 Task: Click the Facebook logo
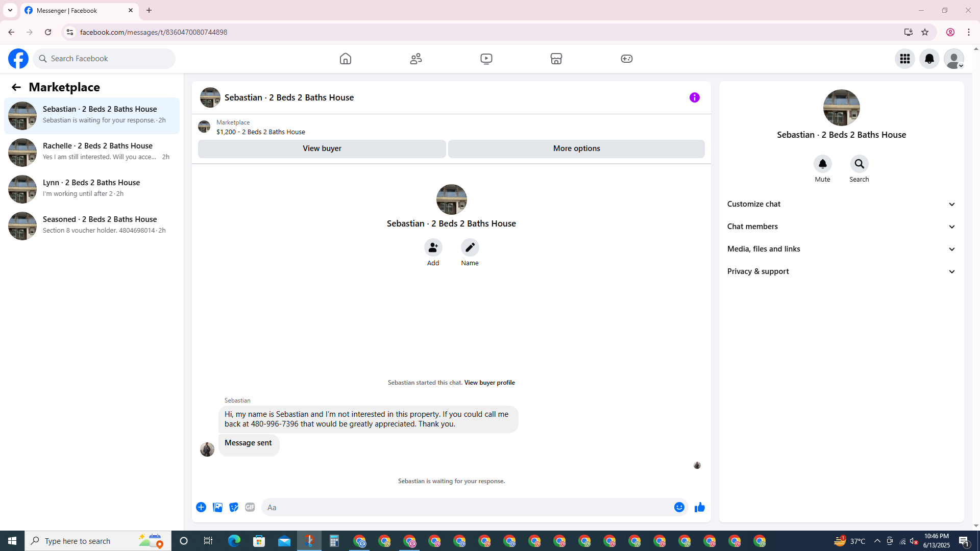(x=18, y=59)
